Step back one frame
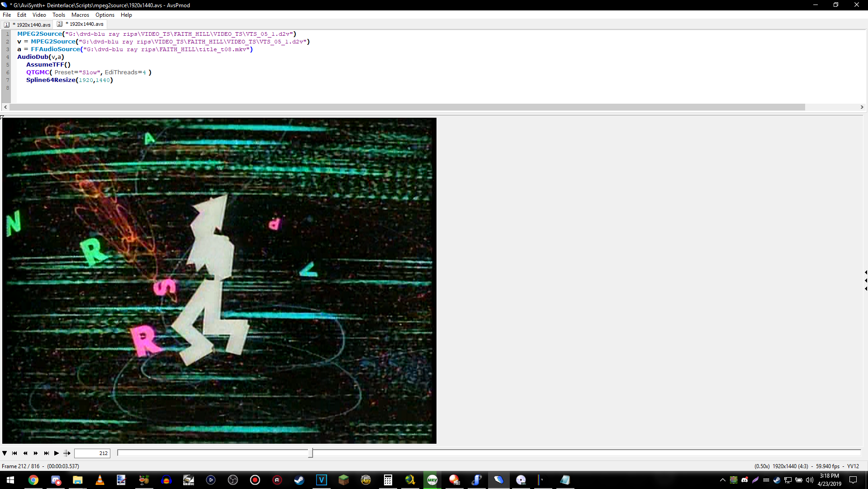Screen dimensions: 868x489 [25, 453]
